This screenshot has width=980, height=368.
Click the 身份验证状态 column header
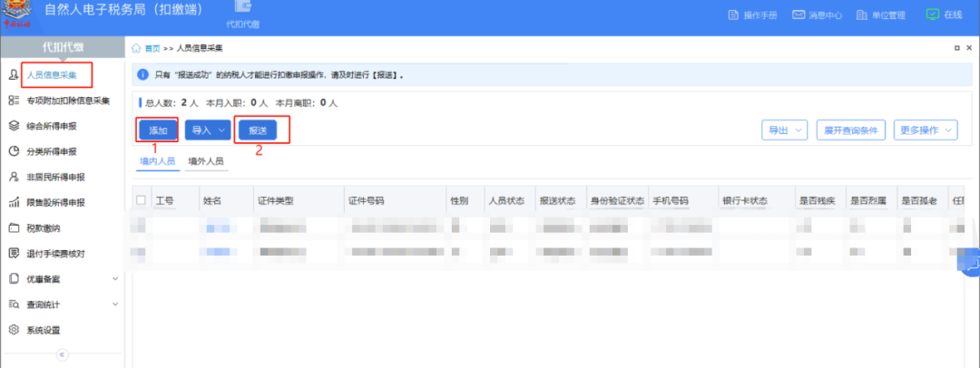[x=616, y=201]
